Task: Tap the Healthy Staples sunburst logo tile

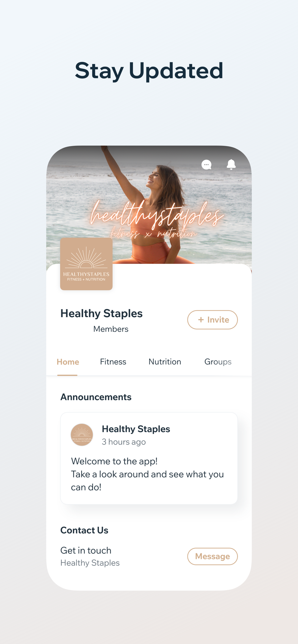Action: click(x=86, y=264)
